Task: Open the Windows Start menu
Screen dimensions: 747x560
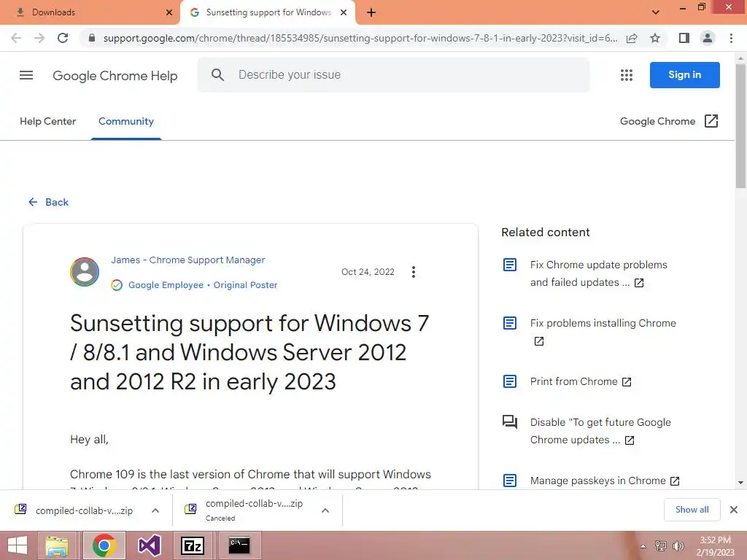Action: (x=18, y=545)
